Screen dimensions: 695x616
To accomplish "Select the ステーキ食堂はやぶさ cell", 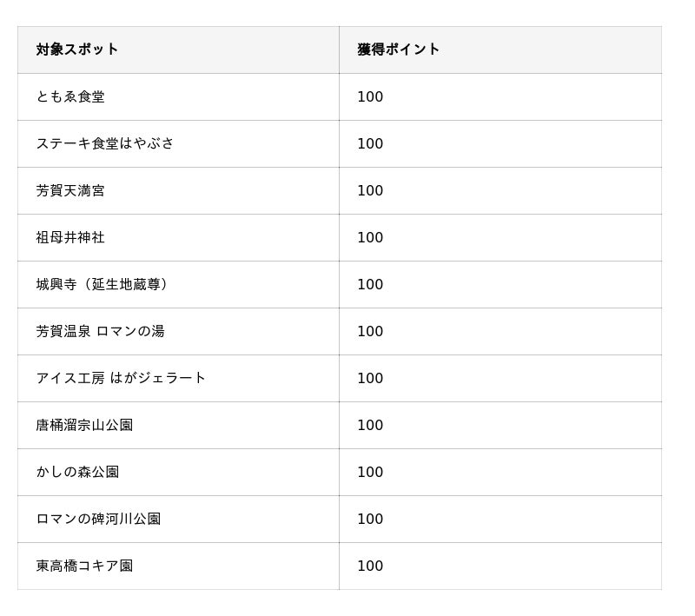I will [178, 143].
